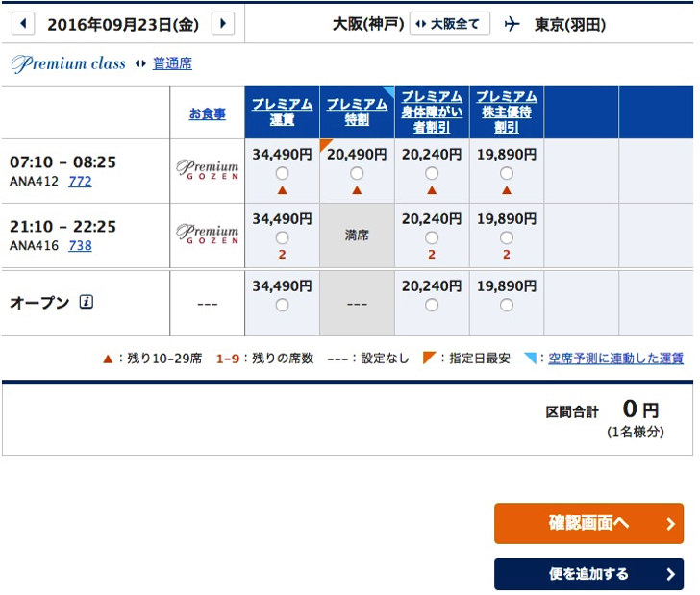Viewport: 700px width, 595px height.
Task: Select オープン 19,890円 radio button
Action: tap(507, 306)
